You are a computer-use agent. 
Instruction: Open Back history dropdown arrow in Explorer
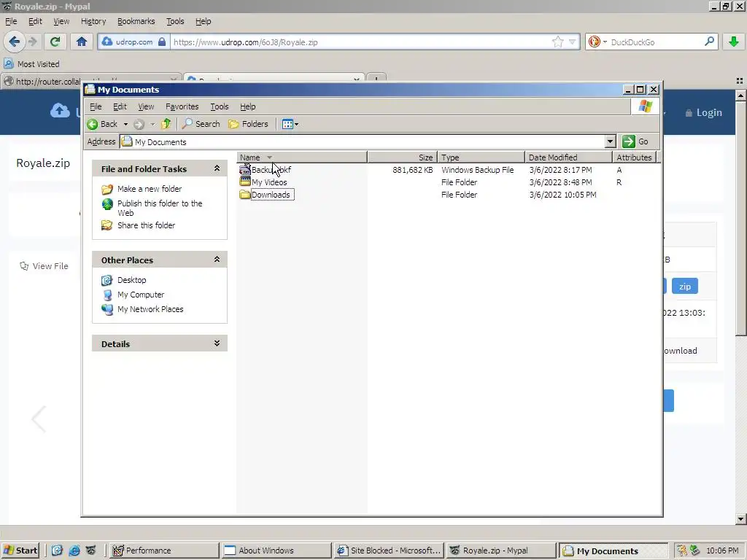125,124
